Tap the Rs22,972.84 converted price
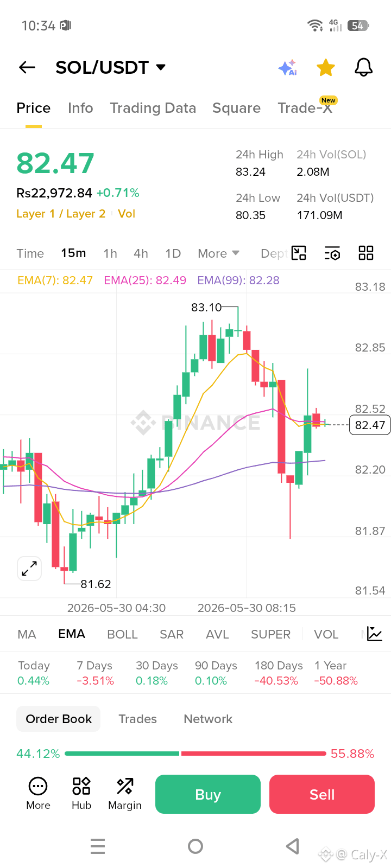The height and width of the screenshot is (868, 391). pos(54,193)
